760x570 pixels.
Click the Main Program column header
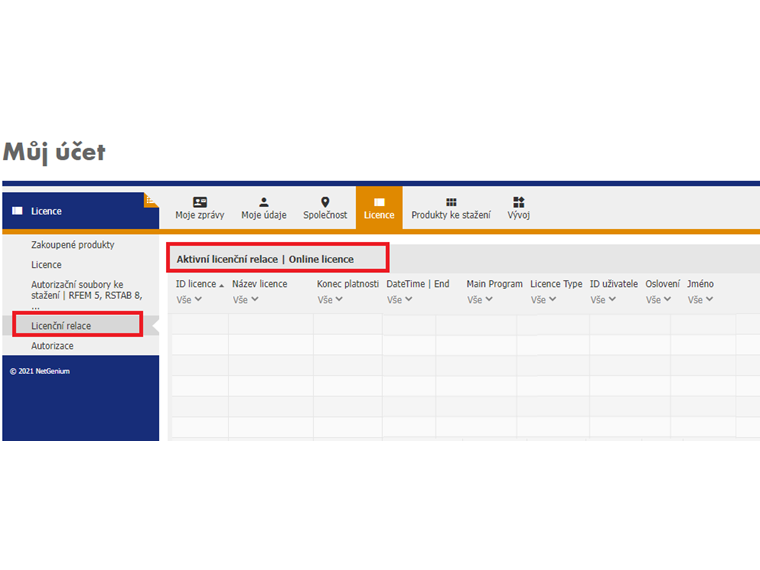pos(495,284)
